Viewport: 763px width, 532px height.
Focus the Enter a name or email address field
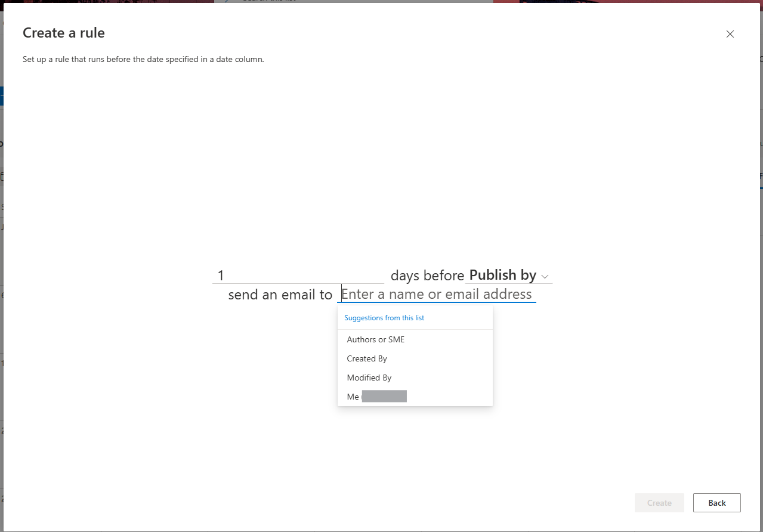pyautogui.click(x=436, y=293)
